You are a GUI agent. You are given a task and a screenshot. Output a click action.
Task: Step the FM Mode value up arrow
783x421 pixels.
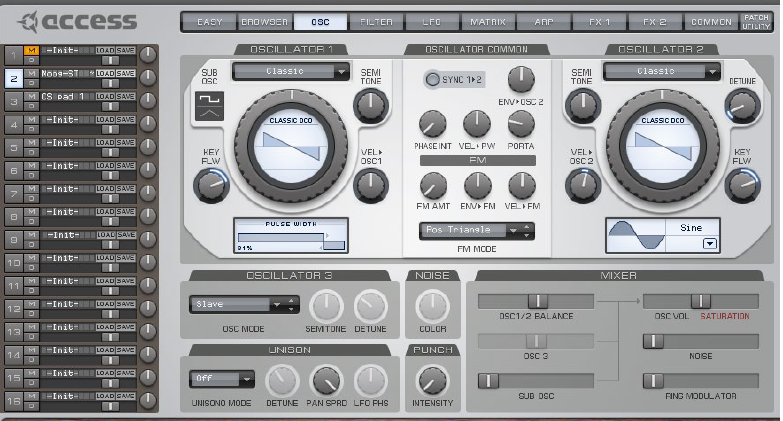click(526, 227)
